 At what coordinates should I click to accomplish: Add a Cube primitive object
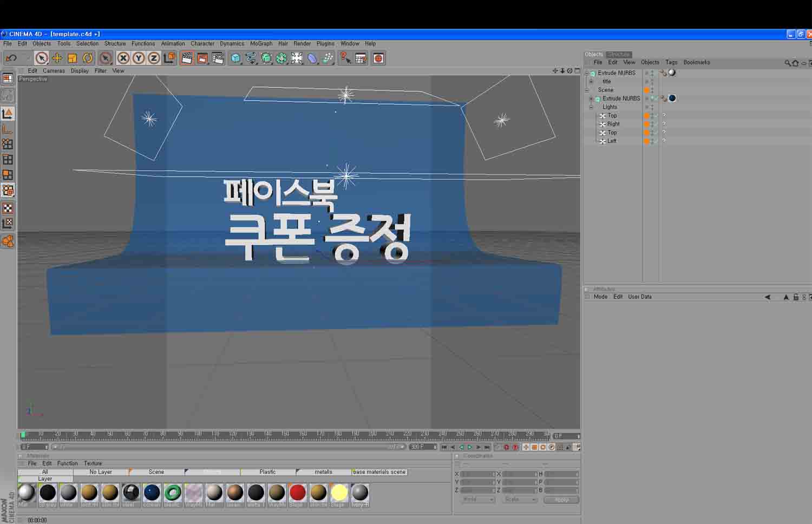pos(235,58)
